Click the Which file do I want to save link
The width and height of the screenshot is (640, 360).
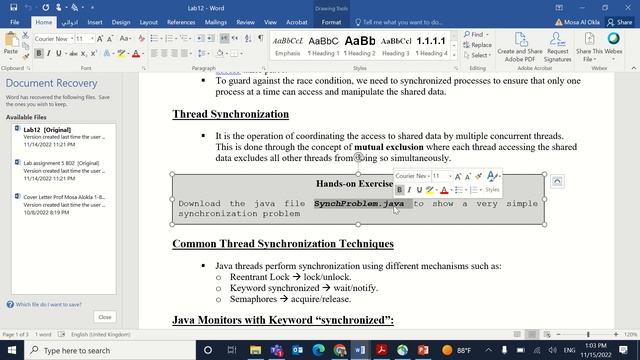49,304
